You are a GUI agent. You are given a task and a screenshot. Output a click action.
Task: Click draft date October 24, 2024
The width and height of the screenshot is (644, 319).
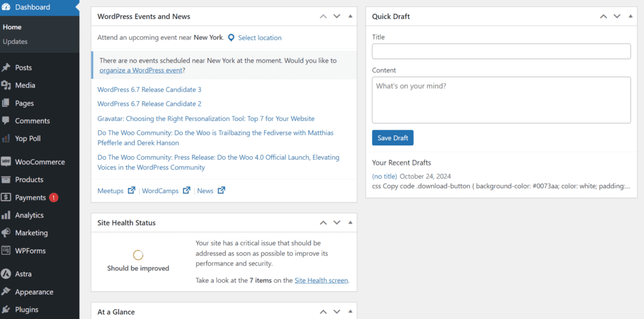tap(426, 176)
